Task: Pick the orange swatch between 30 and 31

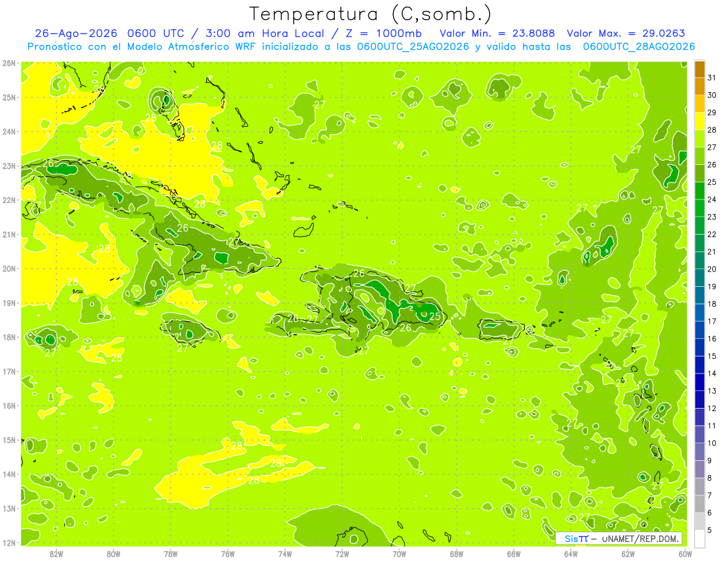Action: tap(699, 87)
